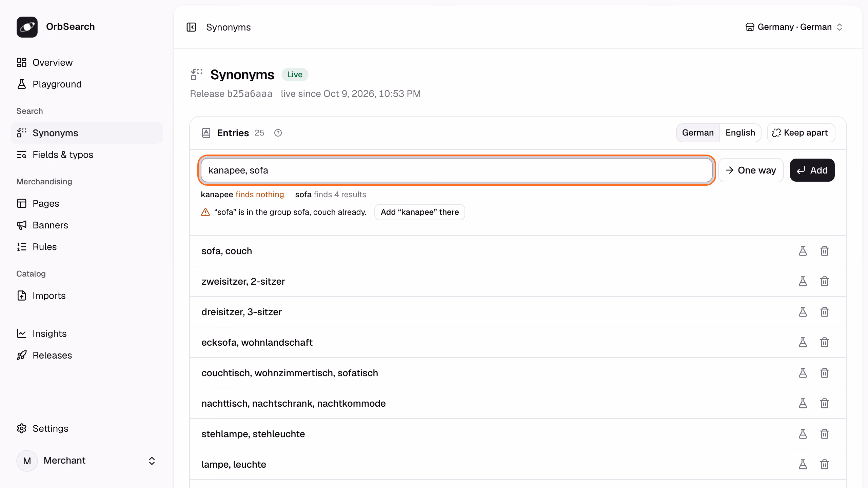
Task: Delete the couchtisch, wohnzimmertisch, sofatisch entry
Action: point(825,373)
